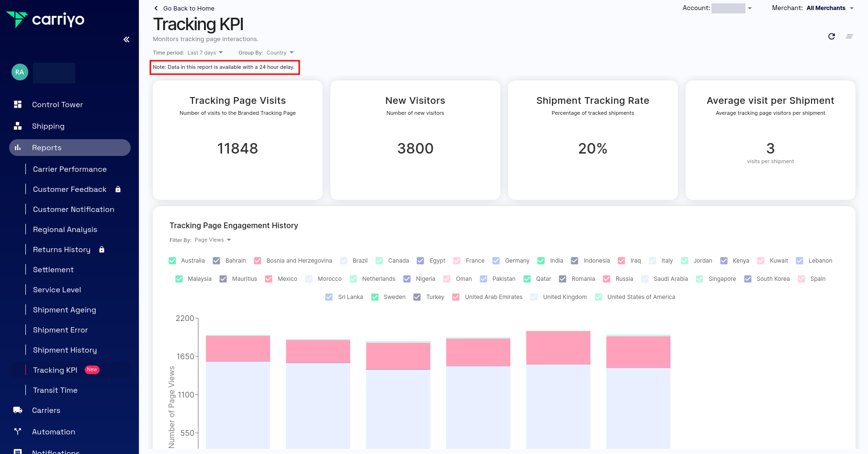The image size is (868, 454).
Task: Open Settlement report
Action: [53, 269]
